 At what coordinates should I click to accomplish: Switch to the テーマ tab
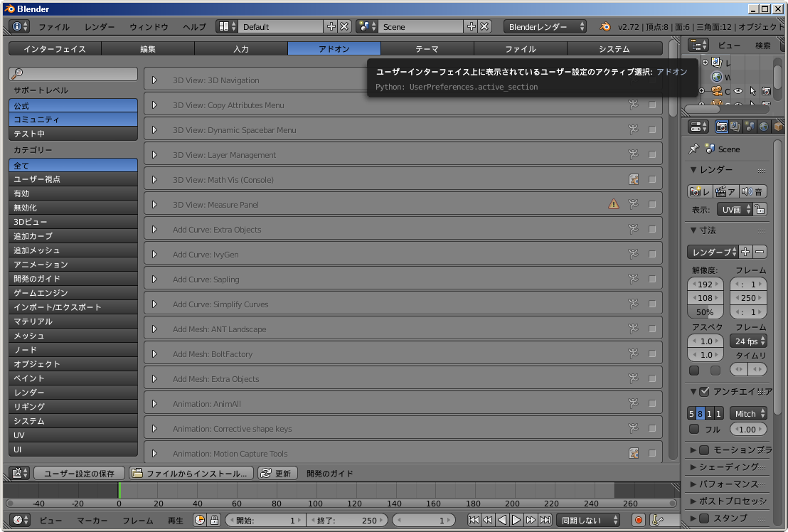pyautogui.click(x=427, y=49)
